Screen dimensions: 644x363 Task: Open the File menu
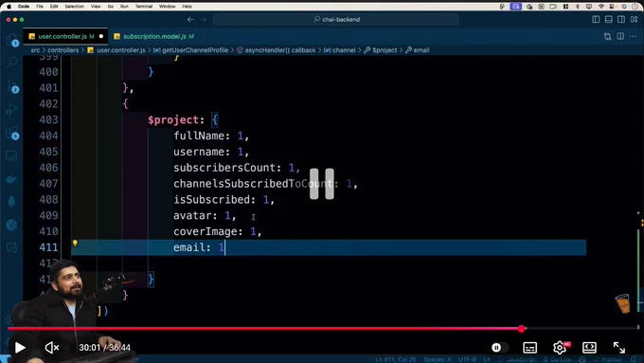click(40, 7)
